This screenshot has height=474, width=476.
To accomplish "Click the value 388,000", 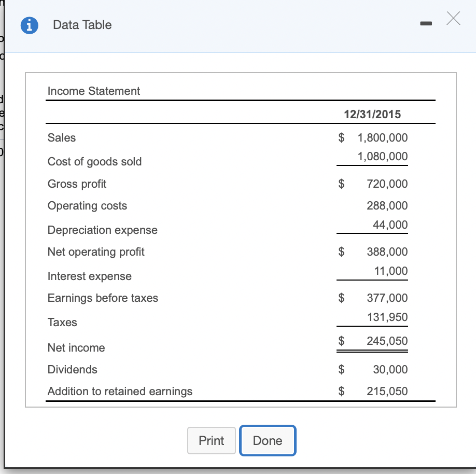I will (387, 252).
